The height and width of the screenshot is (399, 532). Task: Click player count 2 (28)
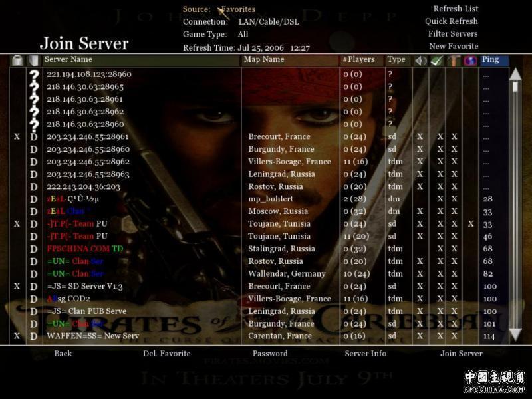[354, 199]
